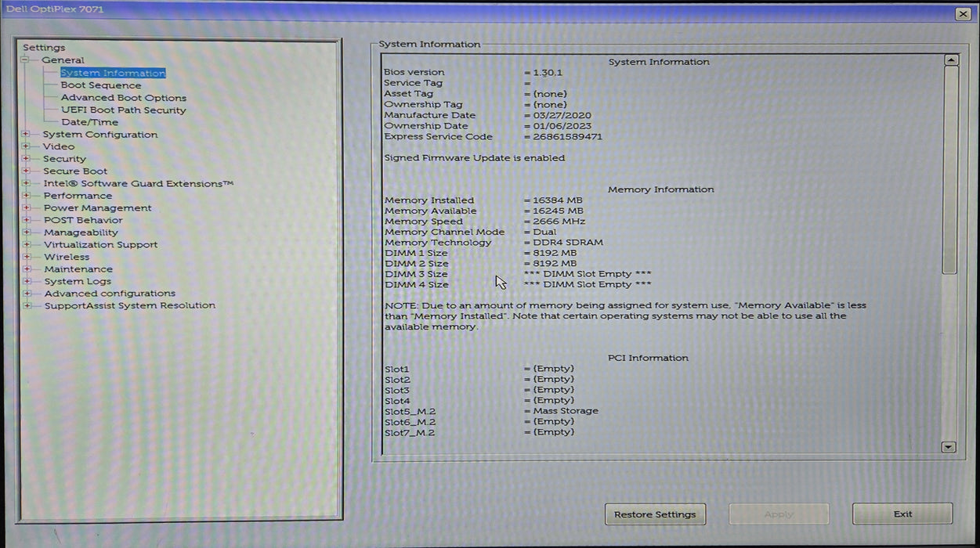Select the POST Behavior label
The image size is (980, 548).
(x=83, y=220)
